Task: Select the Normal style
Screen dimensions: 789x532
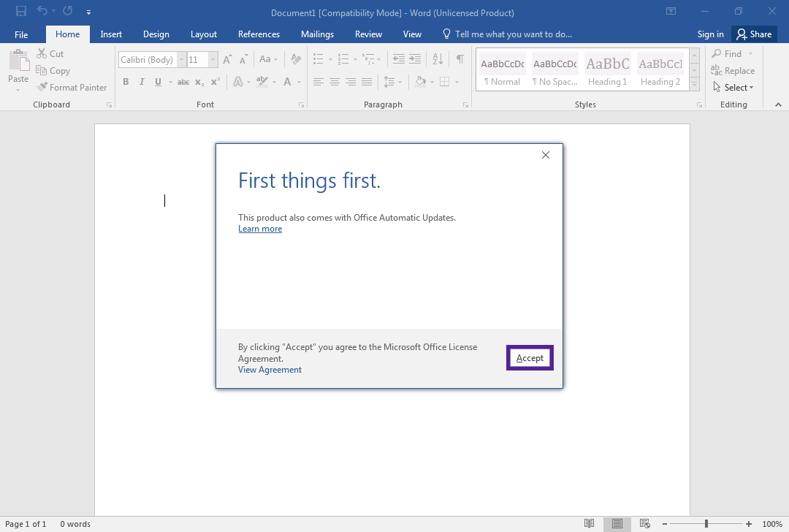Action: [x=502, y=70]
